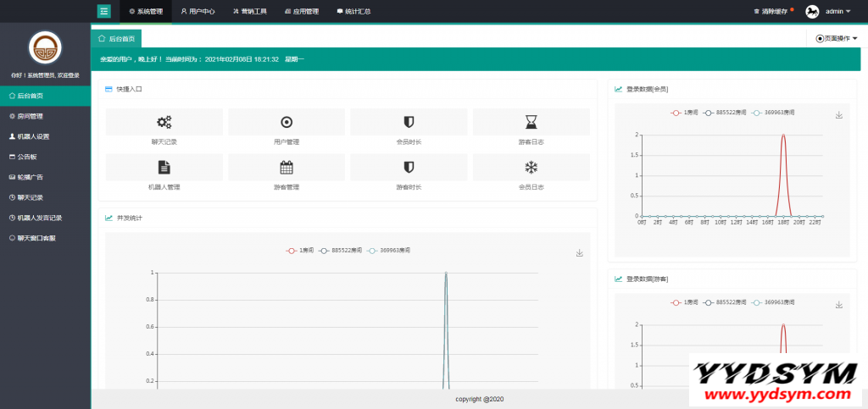Screen dimensions: 868x409
Task: Click the 游客日志 hourglass icon
Action: [531, 122]
